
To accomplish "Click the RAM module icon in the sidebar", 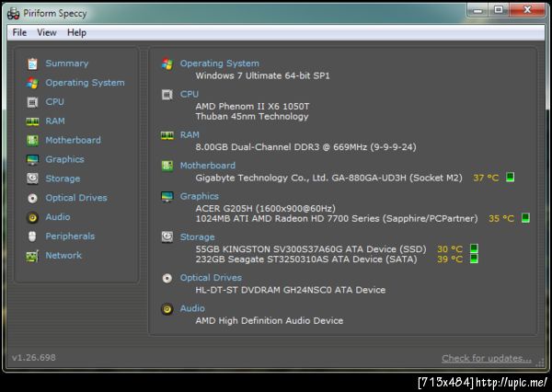I will pos(32,121).
